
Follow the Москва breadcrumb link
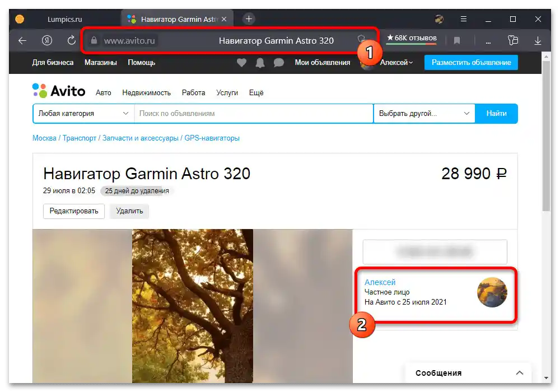(x=44, y=138)
